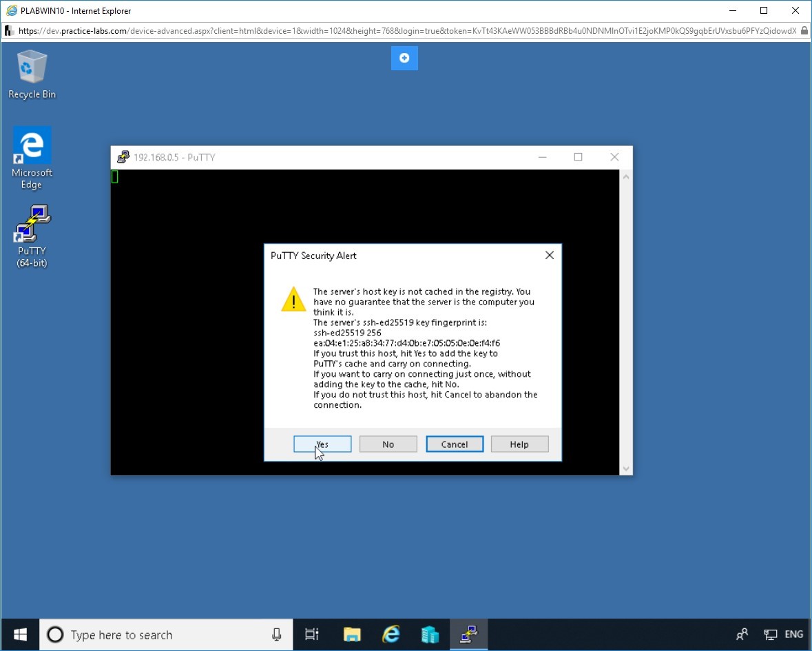The image size is (812, 651).
Task: Launch File Explorer from the taskbar
Action: pos(352,634)
